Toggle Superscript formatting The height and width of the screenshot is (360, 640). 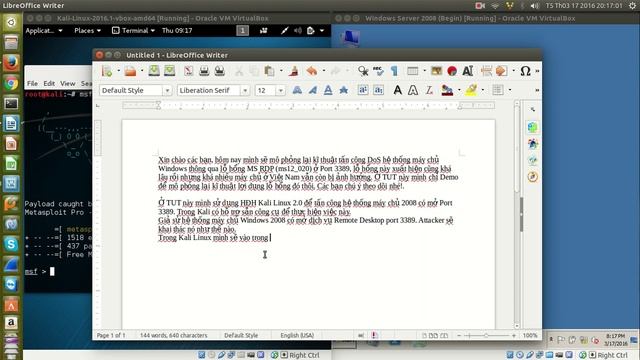click(363, 90)
